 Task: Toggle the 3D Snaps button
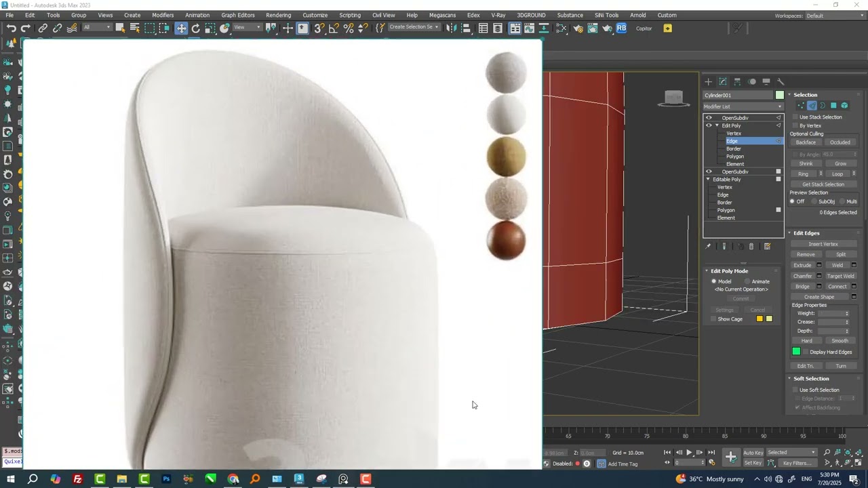click(319, 28)
